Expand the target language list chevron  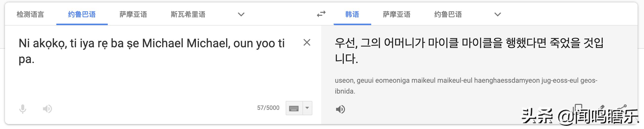coord(498,15)
